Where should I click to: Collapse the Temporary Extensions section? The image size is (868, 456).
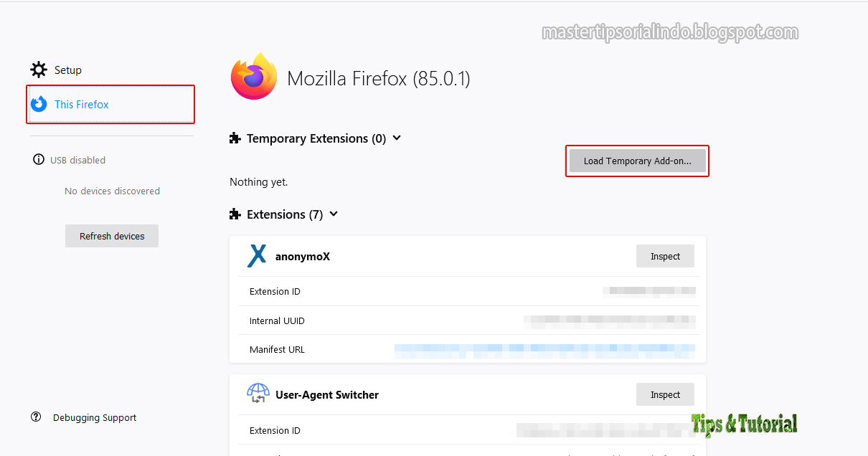(x=397, y=138)
